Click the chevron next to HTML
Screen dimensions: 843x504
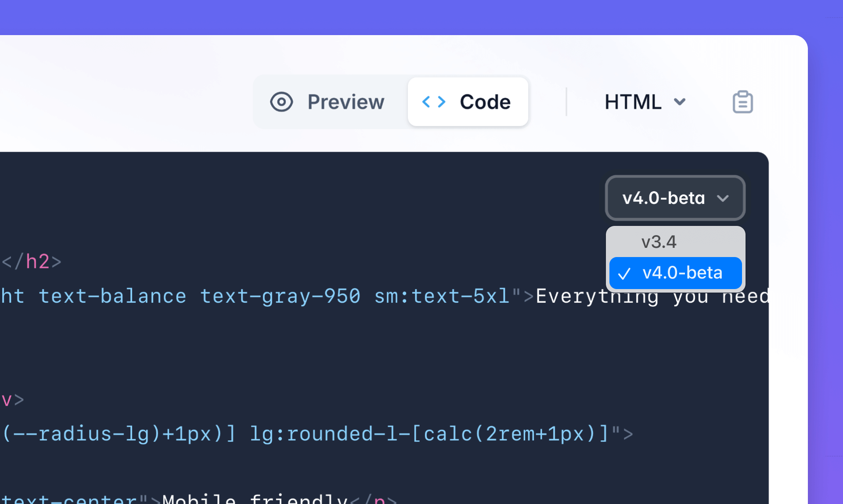[679, 102]
